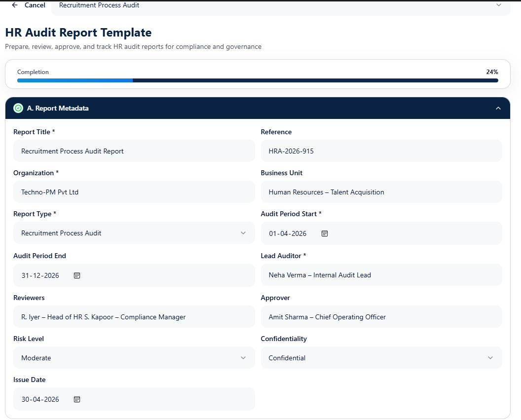Open the top Recruitment Process Audit template dropdown
This screenshot has height=420, width=521.
point(281,6)
